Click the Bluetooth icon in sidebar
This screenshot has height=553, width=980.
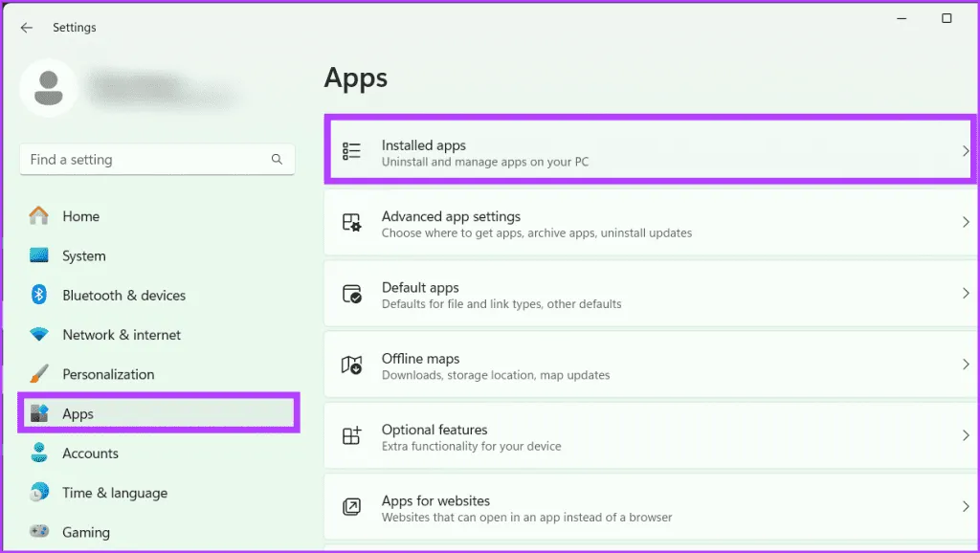pyautogui.click(x=39, y=296)
